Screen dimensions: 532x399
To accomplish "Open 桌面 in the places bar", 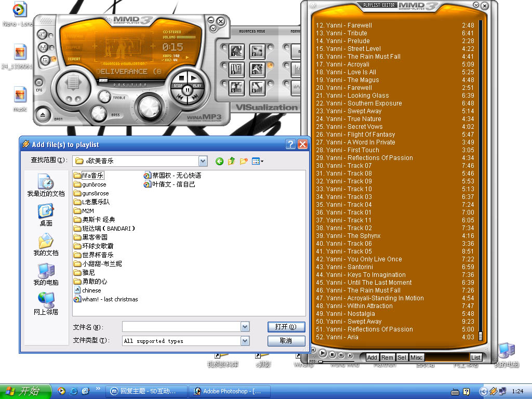I will [46, 215].
